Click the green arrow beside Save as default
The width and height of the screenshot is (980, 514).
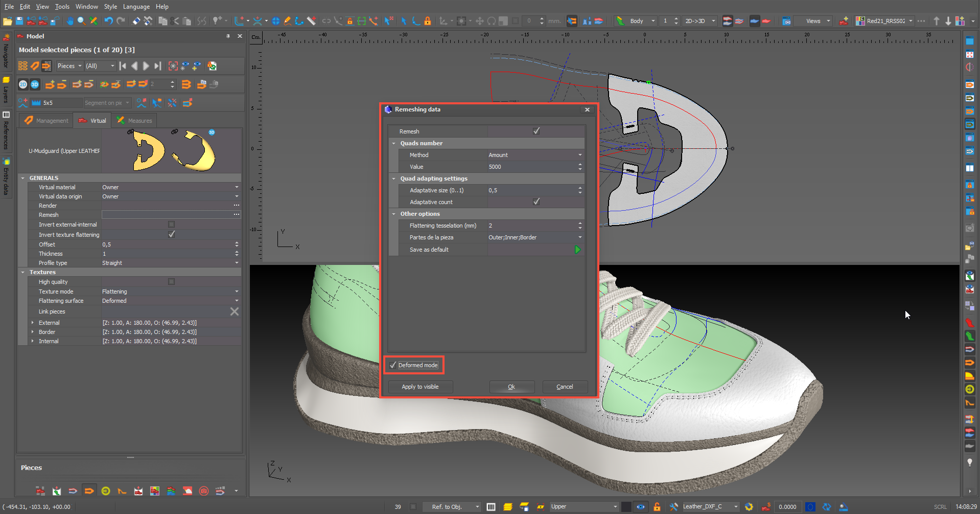[577, 250]
